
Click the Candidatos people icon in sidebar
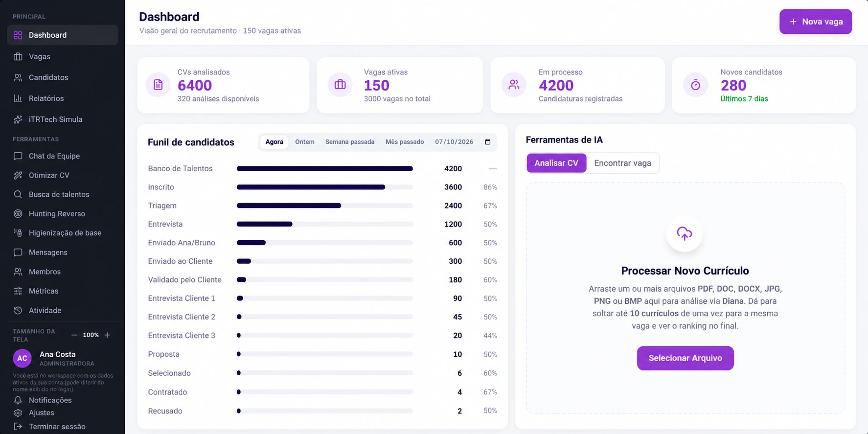(x=18, y=77)
